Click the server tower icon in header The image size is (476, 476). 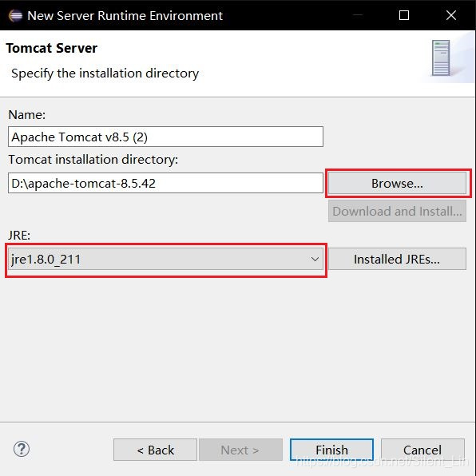click(x=441, y=58)
